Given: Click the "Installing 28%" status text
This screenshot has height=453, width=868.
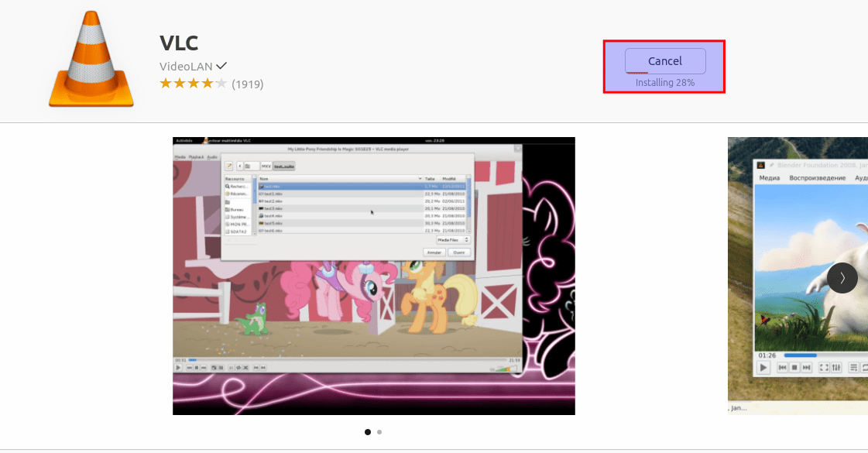Looking at the screenshot, I should click(x=665, y=83).
